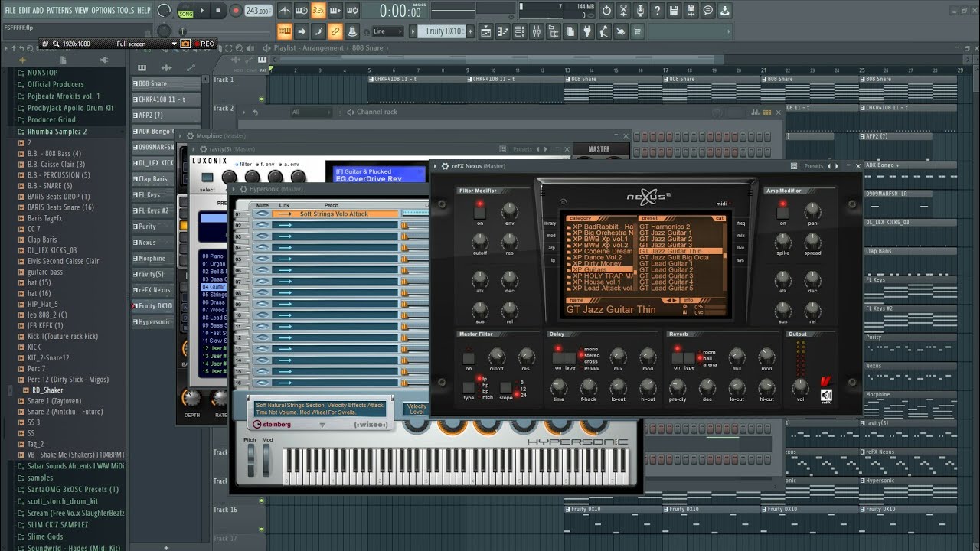The width and height of the screenshot is (980, 551).
Task: Click the undo history circular arrow icon
Action: (606, 11)
